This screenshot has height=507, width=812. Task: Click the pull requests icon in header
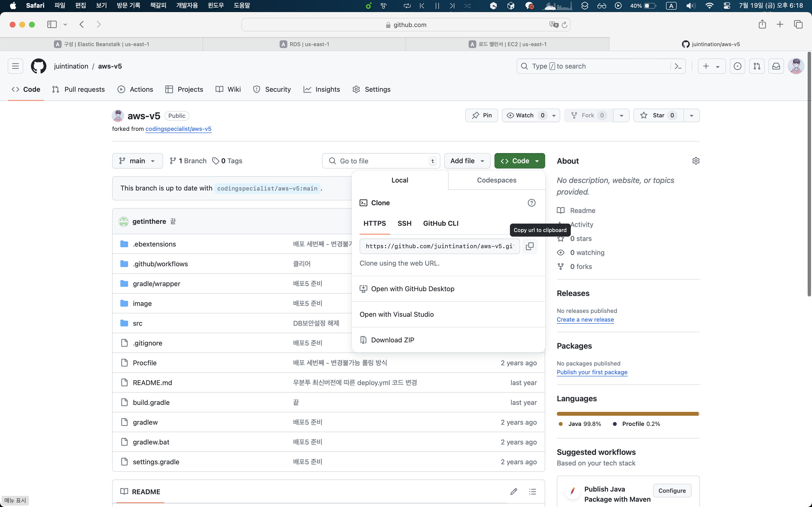pos(757,66)
